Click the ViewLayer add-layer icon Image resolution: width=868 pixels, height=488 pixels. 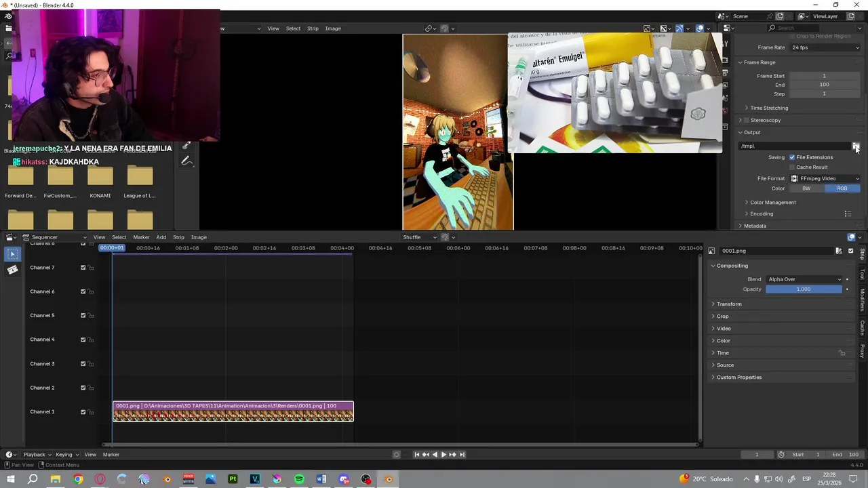[x=850, y=16]
